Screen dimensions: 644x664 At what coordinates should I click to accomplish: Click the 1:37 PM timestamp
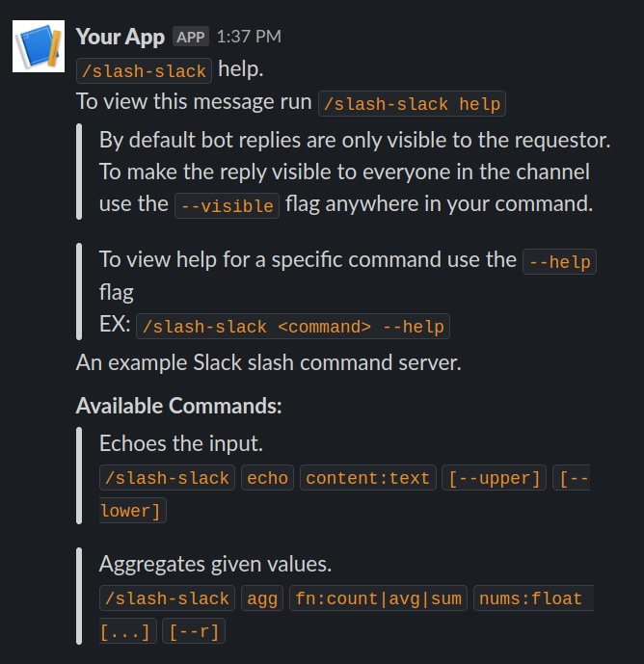[249, 37]
